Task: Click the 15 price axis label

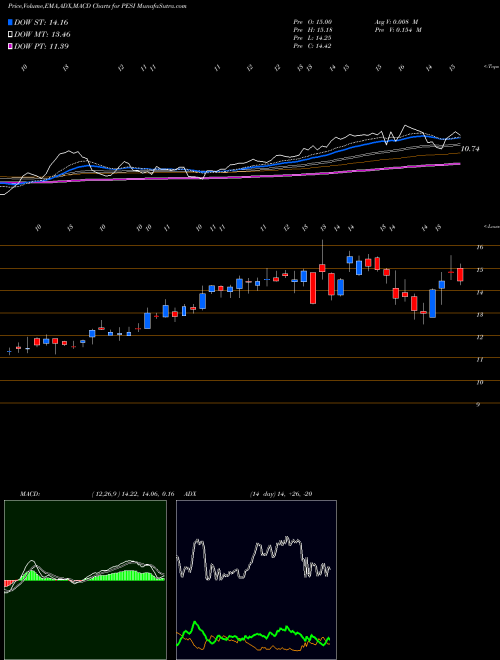Action: point(479,270)
